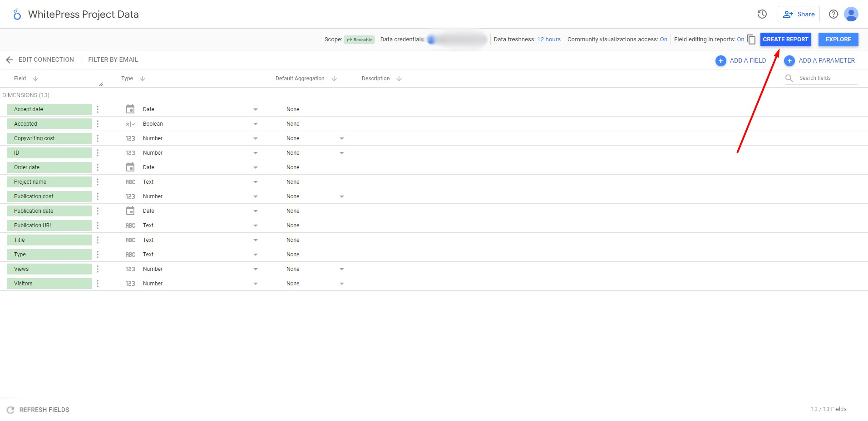Click the Explore button
This screenshot has width=868, height=421.
[x=838, y=39]
